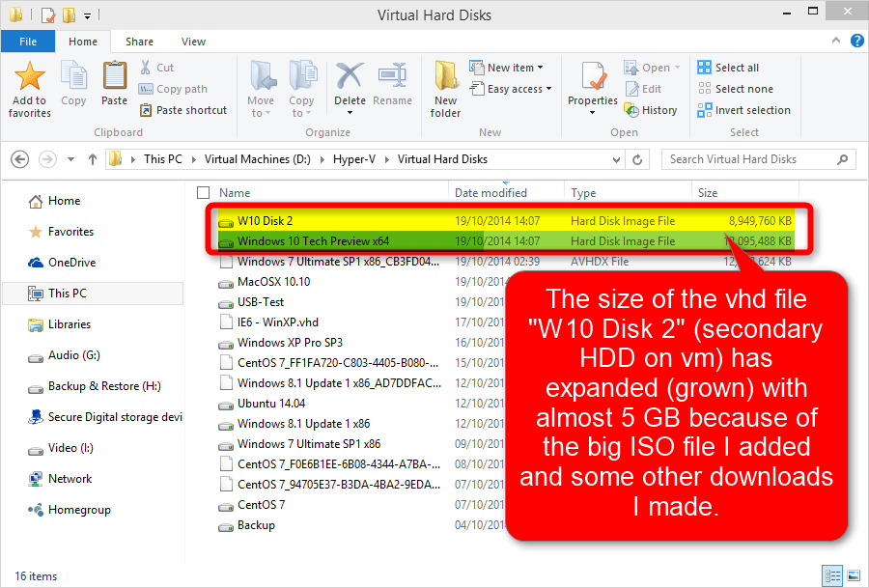Click the Delete X icon
Viewport: 869px width, 588px height.
pos(350,76)
